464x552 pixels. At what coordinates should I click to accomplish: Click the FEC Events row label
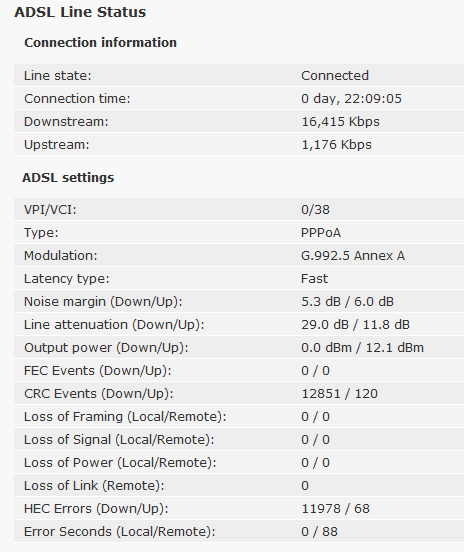98,371
